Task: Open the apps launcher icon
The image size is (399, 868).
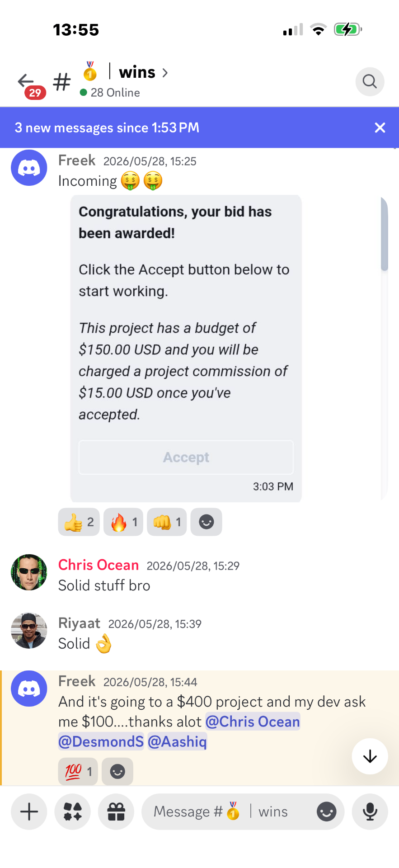Action: pos(72,811)
